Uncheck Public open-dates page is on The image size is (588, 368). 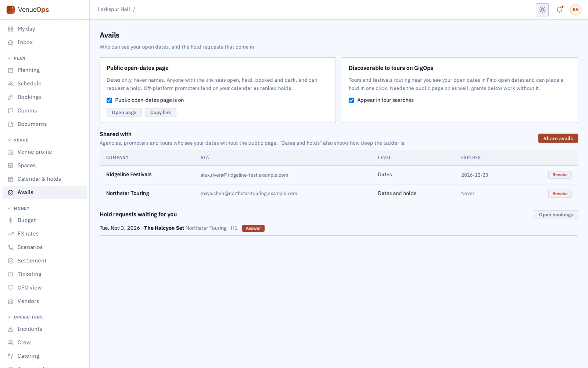pos(109,100)
